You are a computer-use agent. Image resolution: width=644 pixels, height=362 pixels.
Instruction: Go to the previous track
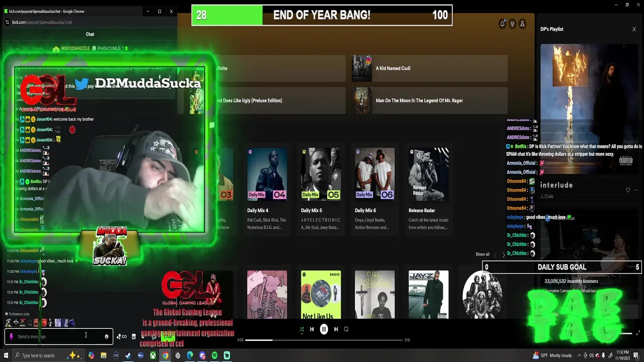[x=312, y=329]
